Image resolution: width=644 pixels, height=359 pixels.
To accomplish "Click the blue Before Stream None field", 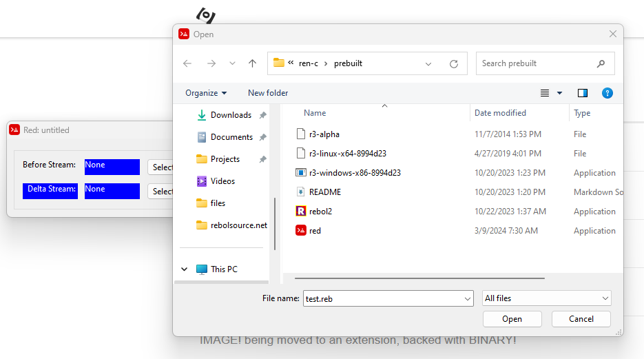I will (x=112, y=166).
